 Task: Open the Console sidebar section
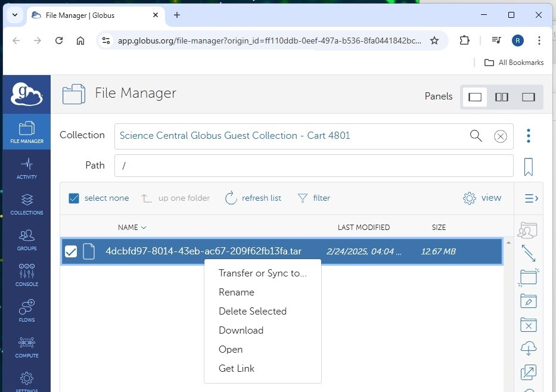coord(27,275)
